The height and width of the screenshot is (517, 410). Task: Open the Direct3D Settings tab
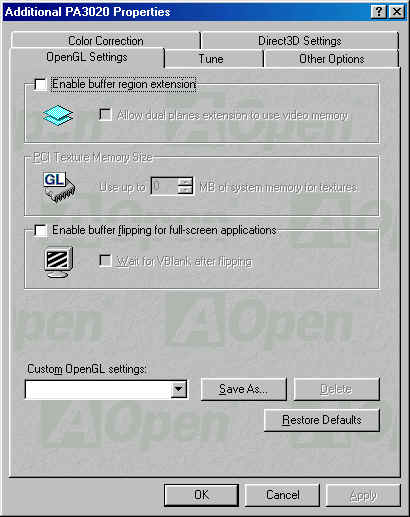pyautogui.click(x=300, y=41)
